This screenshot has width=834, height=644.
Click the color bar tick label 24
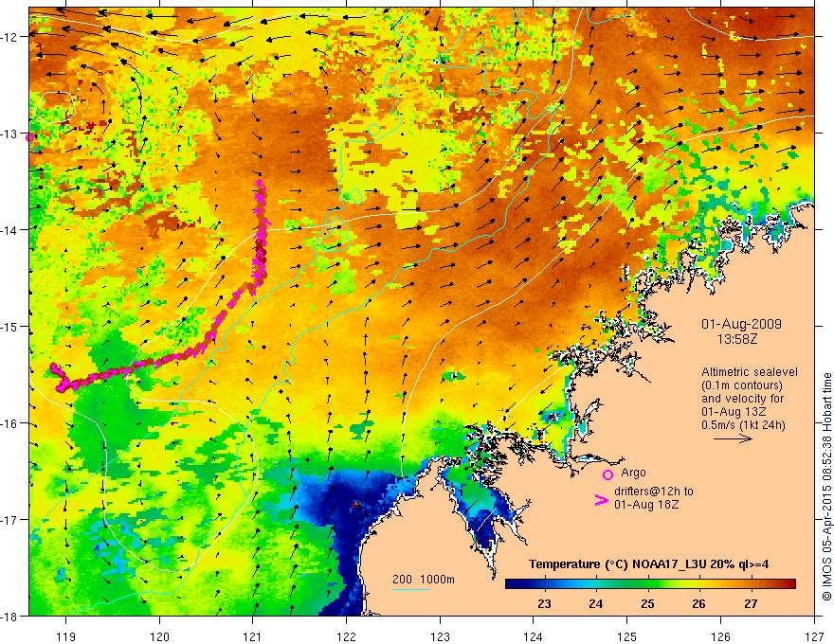pos(596,603)
